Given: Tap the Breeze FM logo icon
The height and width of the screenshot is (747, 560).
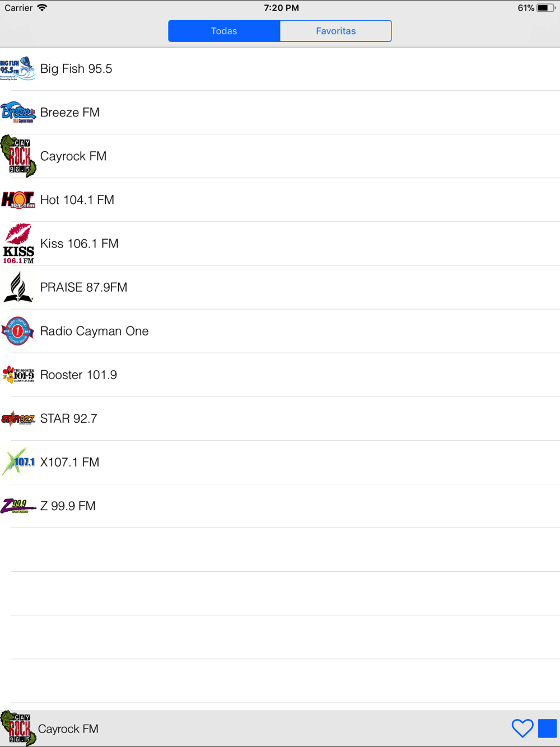Looking at the screenshot, I should pyautogui.click(x=18, y=113).
